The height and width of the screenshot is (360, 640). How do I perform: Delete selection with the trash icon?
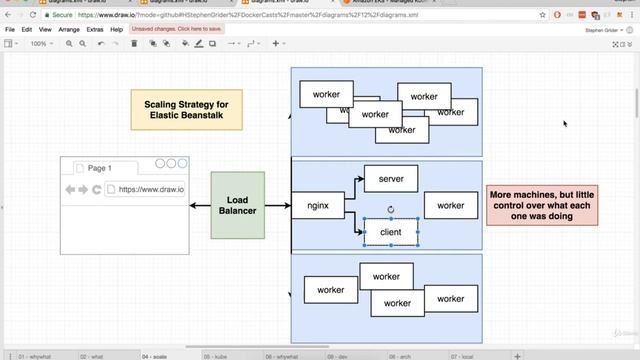[134, 43]
